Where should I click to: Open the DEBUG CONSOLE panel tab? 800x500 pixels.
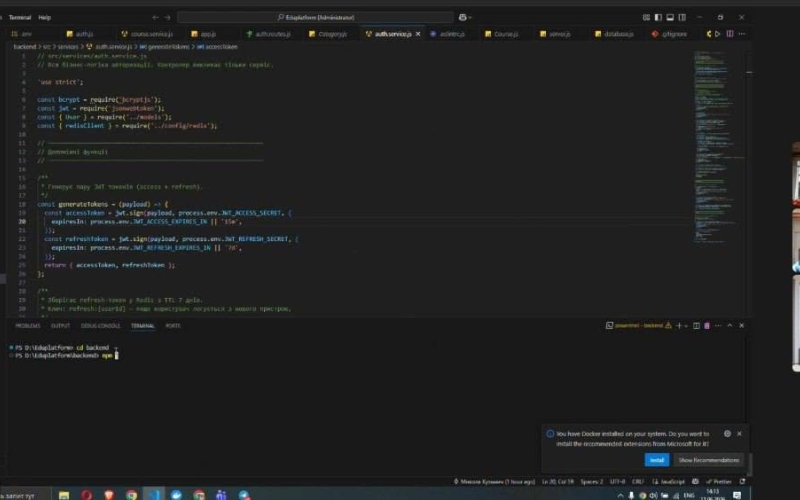(x=101, y=326)
